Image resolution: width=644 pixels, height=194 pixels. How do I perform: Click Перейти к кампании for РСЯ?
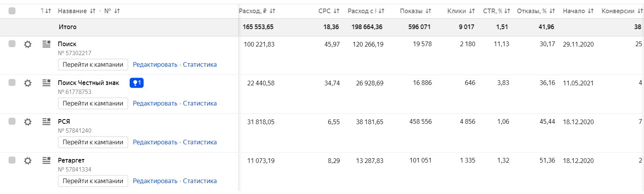pos(93,142)
